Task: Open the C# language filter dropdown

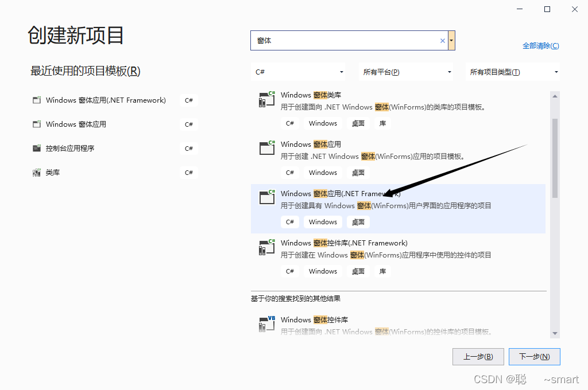Action: [x=298, y=72]
